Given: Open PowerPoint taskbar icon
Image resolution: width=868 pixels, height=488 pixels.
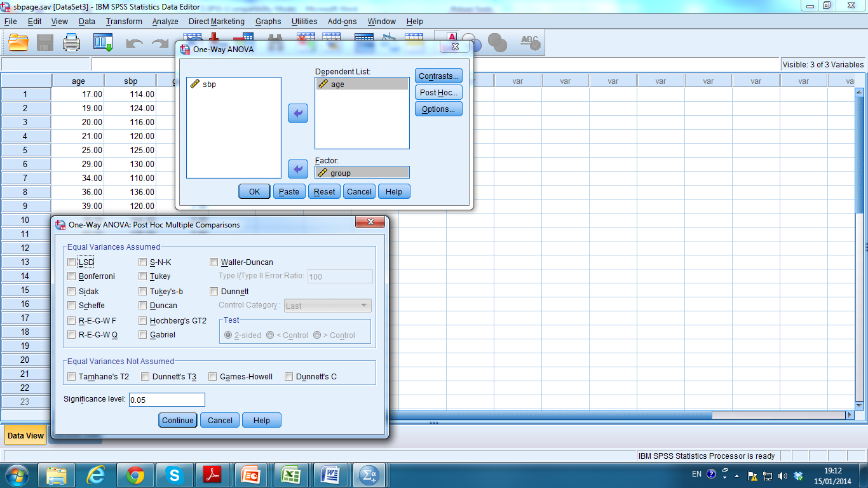Looking at the screenshot, I should (252, 475).
